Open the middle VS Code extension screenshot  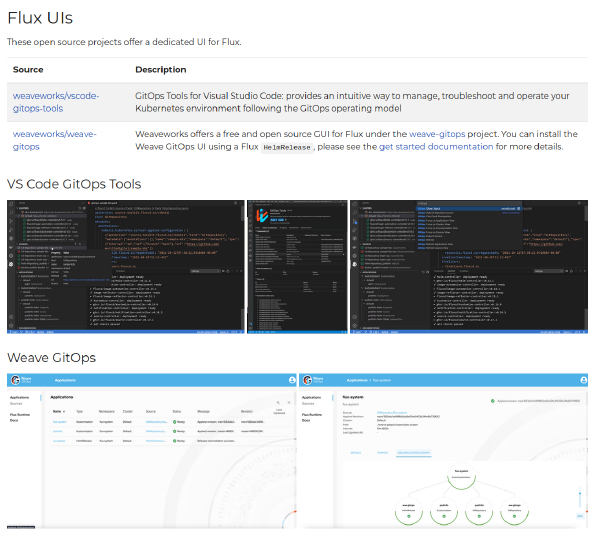coord(295,268)
